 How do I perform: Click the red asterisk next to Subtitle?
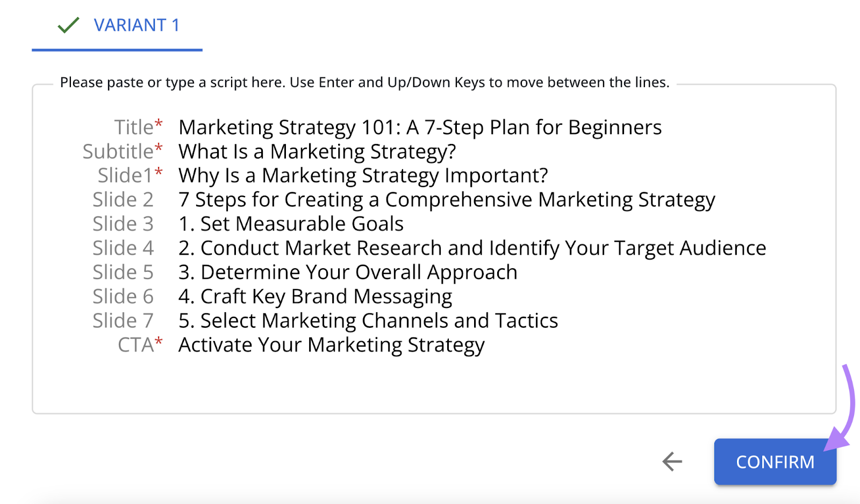158,147
